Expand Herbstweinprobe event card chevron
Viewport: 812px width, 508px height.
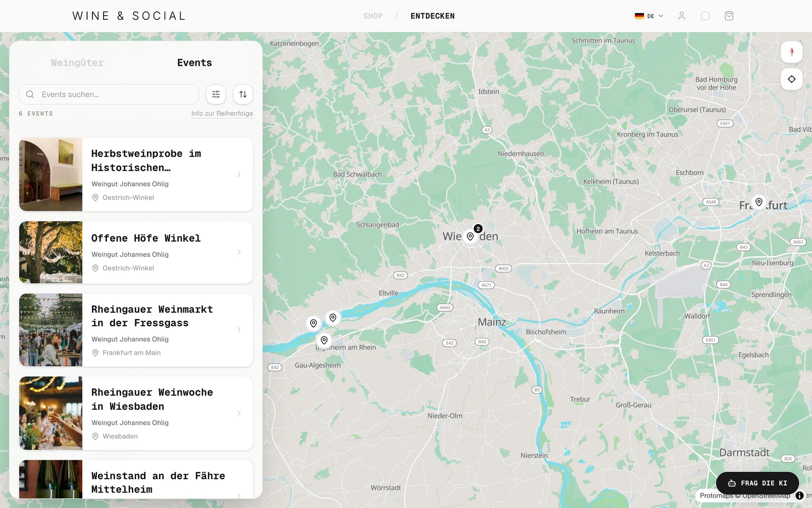pos(239,174)
